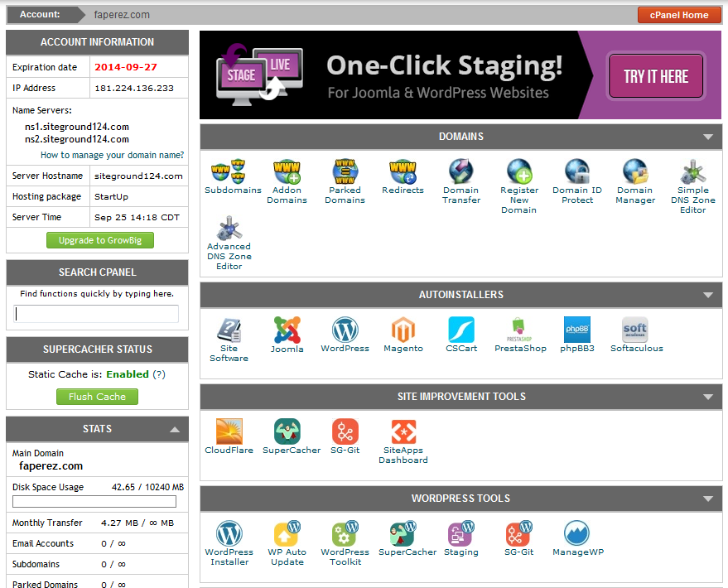The width and height of the screenshot is (728, 588).
Task: Open Site Software autoinstaller
Action: (x=229, y=340)
